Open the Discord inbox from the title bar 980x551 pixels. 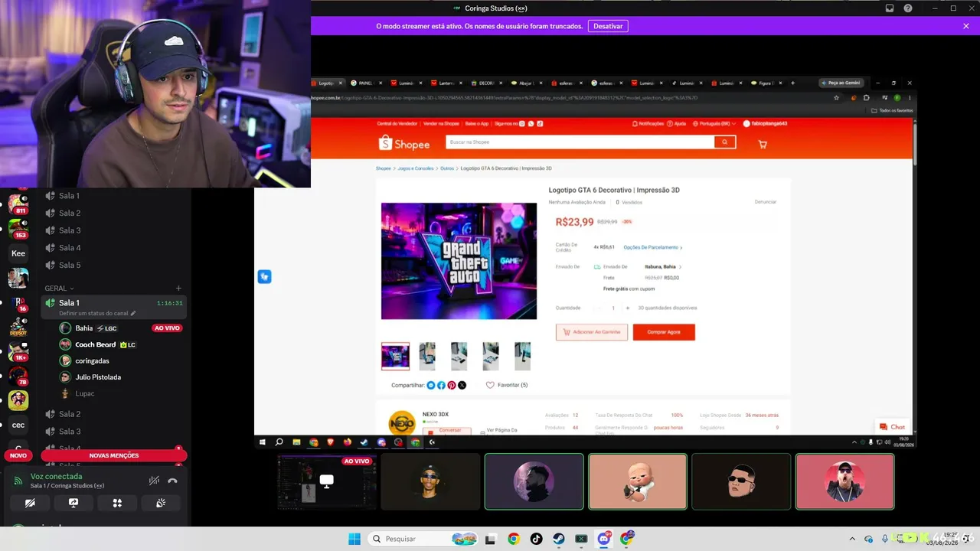click(890, 8)
